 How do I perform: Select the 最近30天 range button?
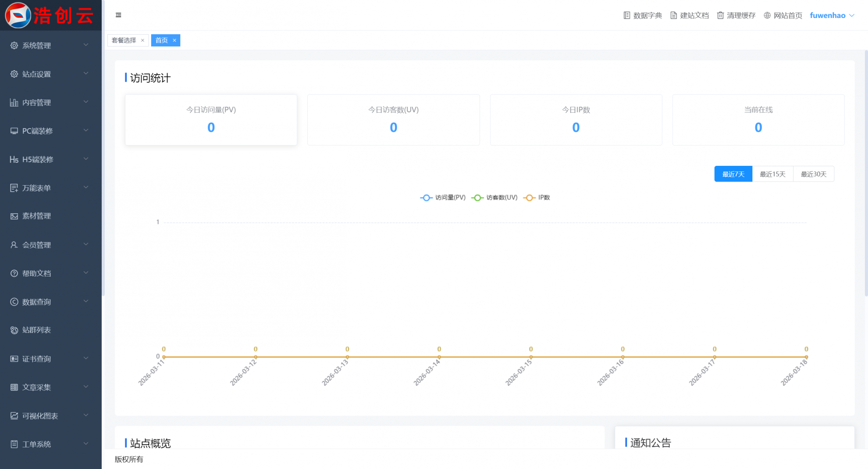(x=814, y=174)
